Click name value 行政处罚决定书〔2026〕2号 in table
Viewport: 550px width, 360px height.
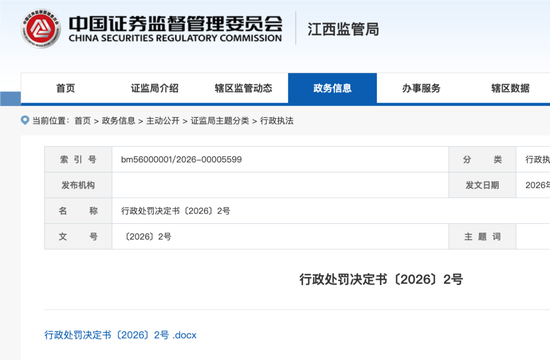point(175,211)
